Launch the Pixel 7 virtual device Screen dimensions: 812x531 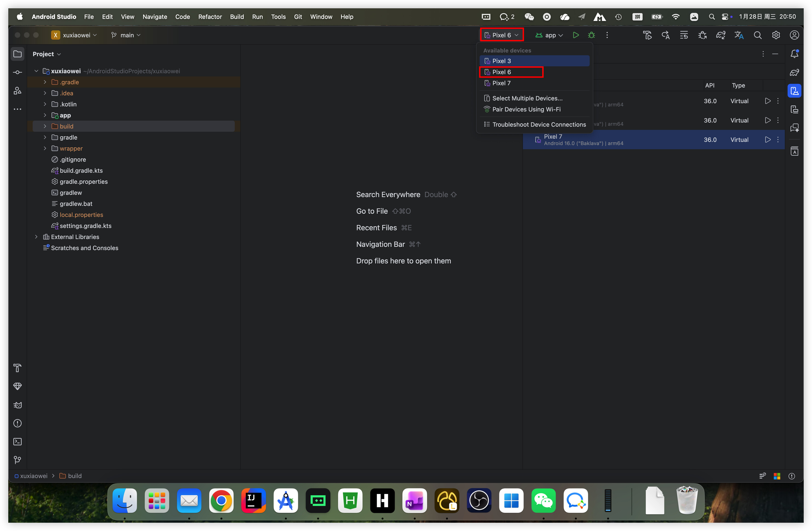(x=768, y=140)
